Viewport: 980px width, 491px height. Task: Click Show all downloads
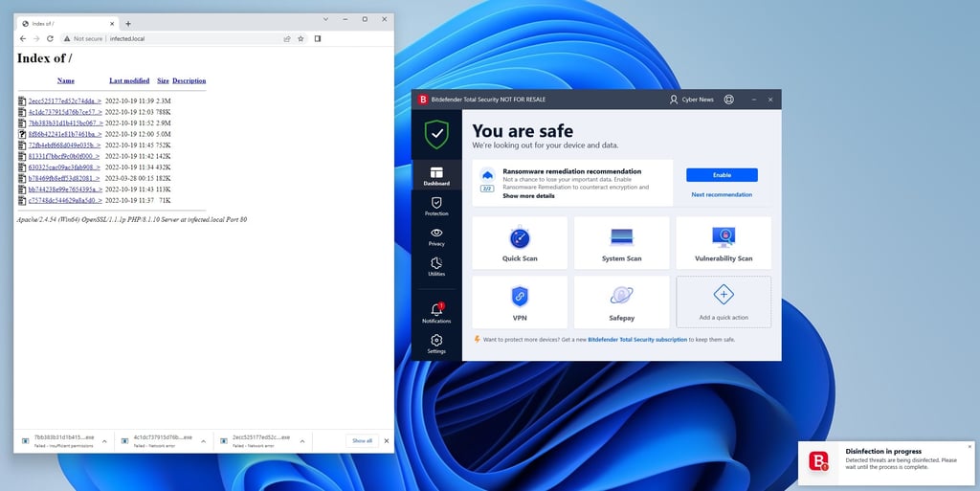(362, 441)
